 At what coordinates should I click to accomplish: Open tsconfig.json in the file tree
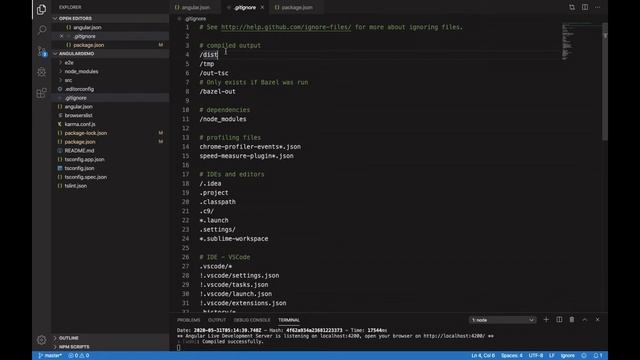79,168
